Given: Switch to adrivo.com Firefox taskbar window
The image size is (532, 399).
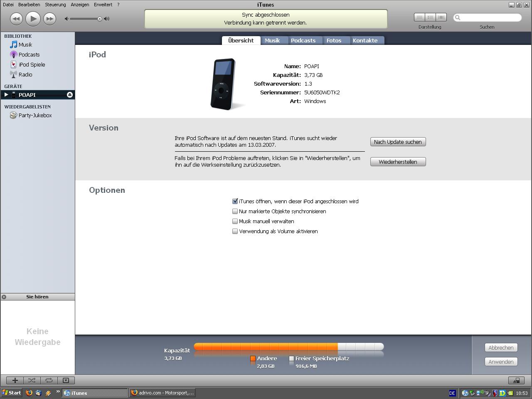Looking at the screenshot, I should click(162, 393).
